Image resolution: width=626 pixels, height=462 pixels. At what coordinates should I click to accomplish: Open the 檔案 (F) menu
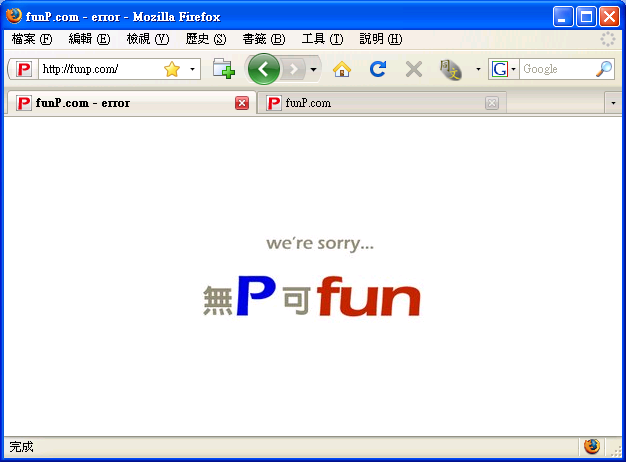coord(32,39)
